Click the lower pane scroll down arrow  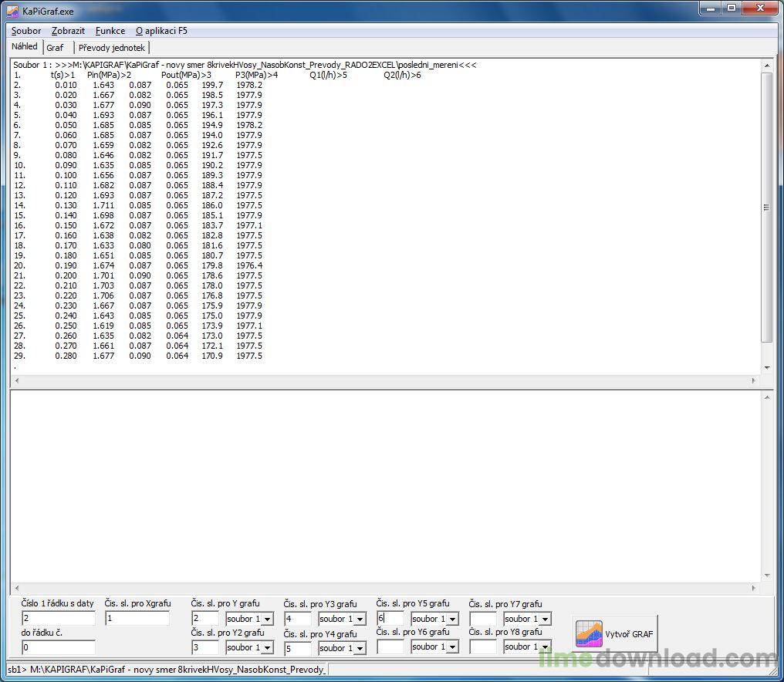[766, 576]
